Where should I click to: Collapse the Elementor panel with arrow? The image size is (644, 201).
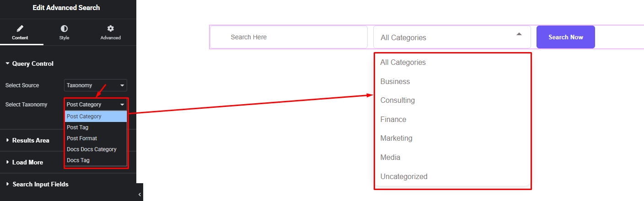click(140, 195)
